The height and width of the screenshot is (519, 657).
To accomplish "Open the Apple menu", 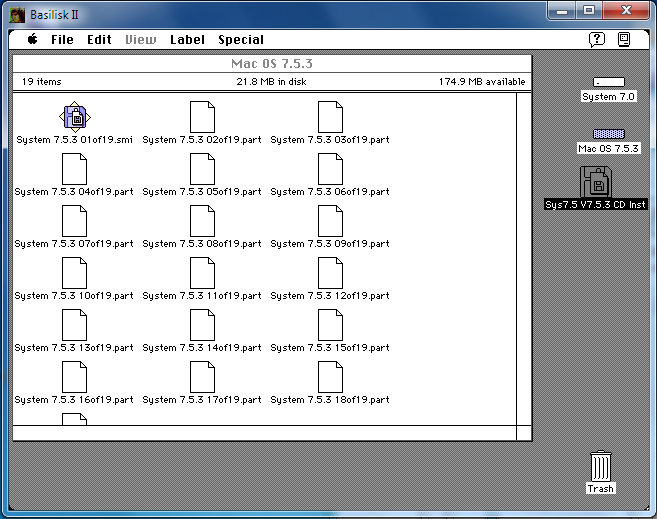I will [32, 40].
